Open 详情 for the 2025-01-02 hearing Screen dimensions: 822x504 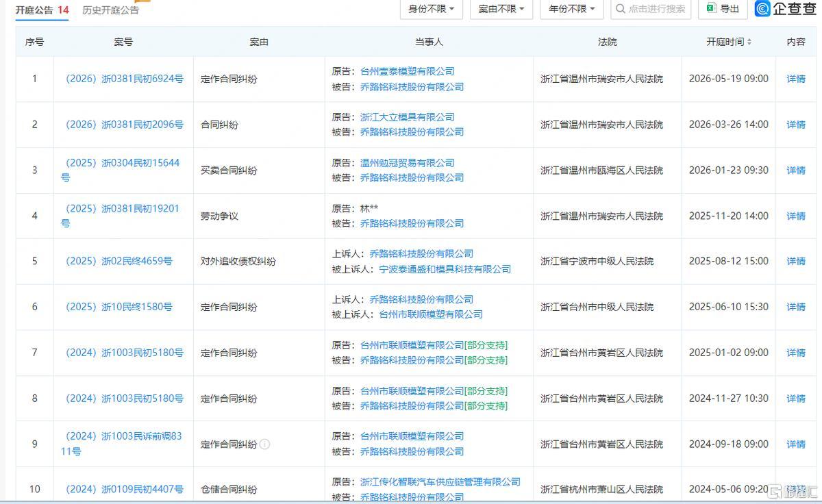pyautogui.click(x=796, y=353)
